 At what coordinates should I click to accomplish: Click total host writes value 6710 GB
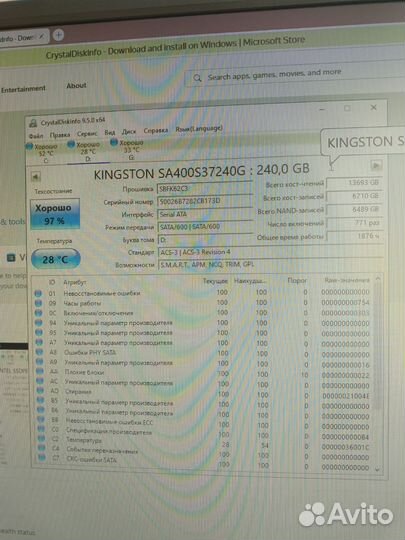tap(354, 196)
